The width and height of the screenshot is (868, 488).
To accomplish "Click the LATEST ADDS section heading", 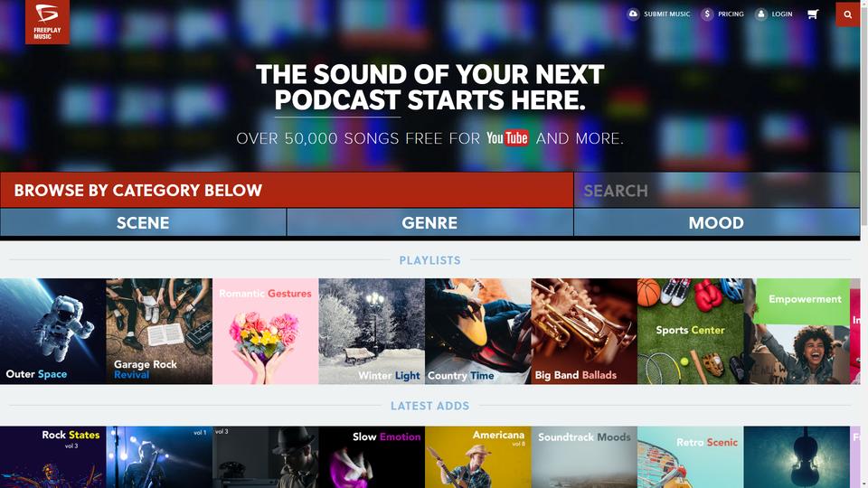I will click(430, 406).
